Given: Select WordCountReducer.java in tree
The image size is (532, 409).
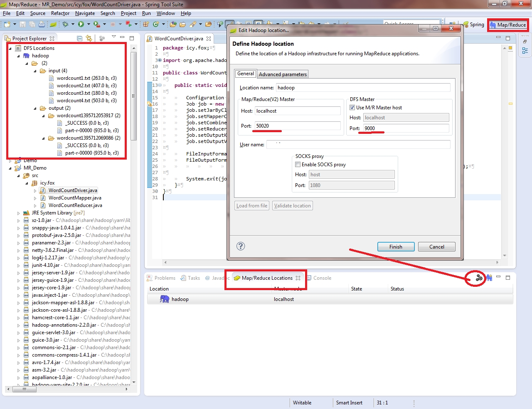Looking at the screenshot, I should 71,205.
